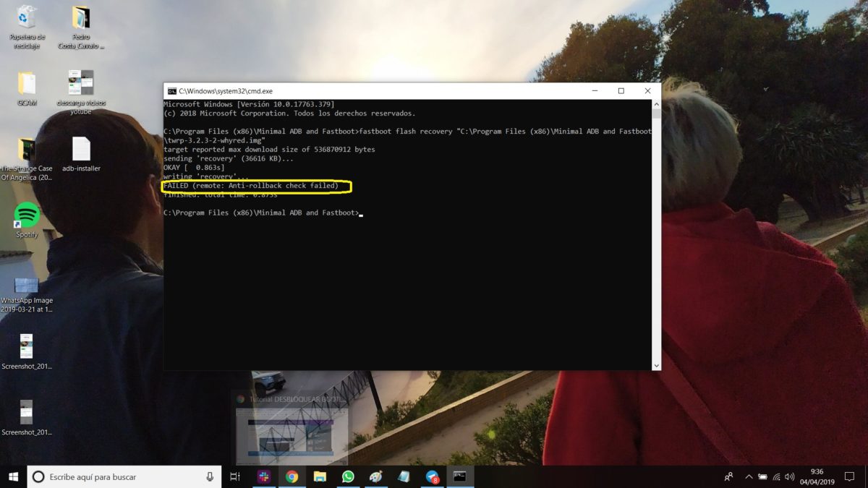The image size is (868, 488).
Task: Open the Paint palette app in taskbar
Action: pyautogui.click(x=376, y=476)
